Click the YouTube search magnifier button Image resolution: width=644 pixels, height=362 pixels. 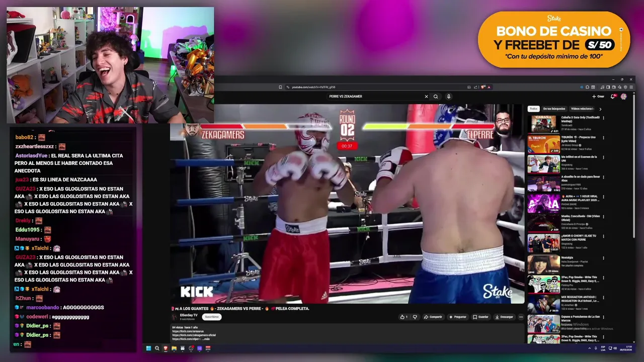pos(436,97)
